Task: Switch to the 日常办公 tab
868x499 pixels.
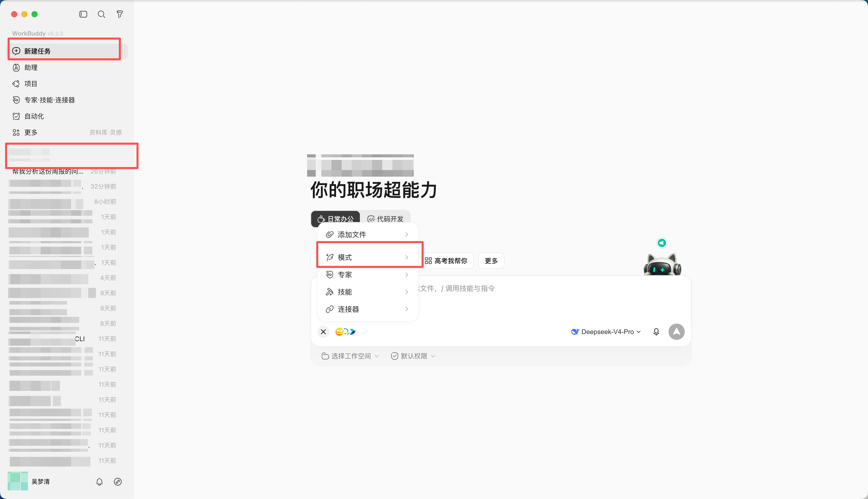Action: point(336,219)
